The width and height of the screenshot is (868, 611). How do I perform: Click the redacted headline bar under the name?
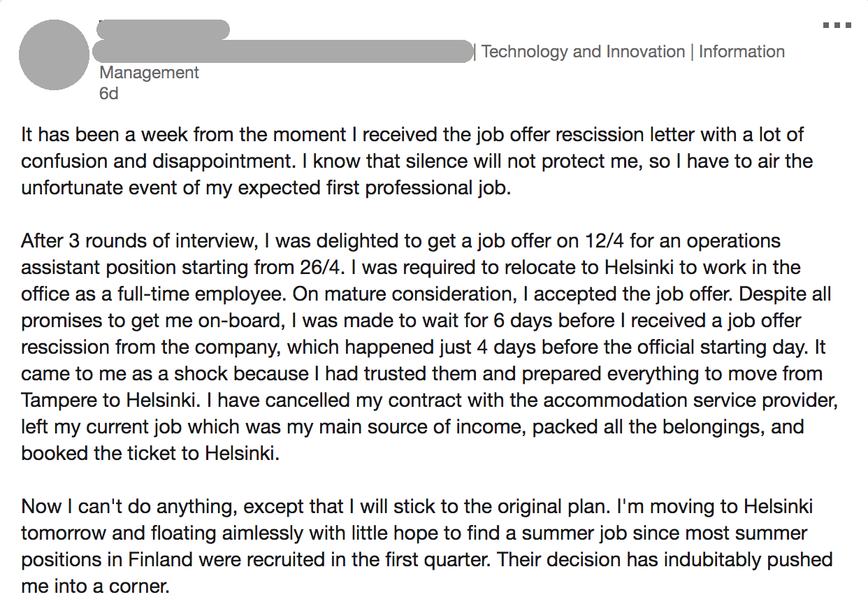(x=283, y=52)
